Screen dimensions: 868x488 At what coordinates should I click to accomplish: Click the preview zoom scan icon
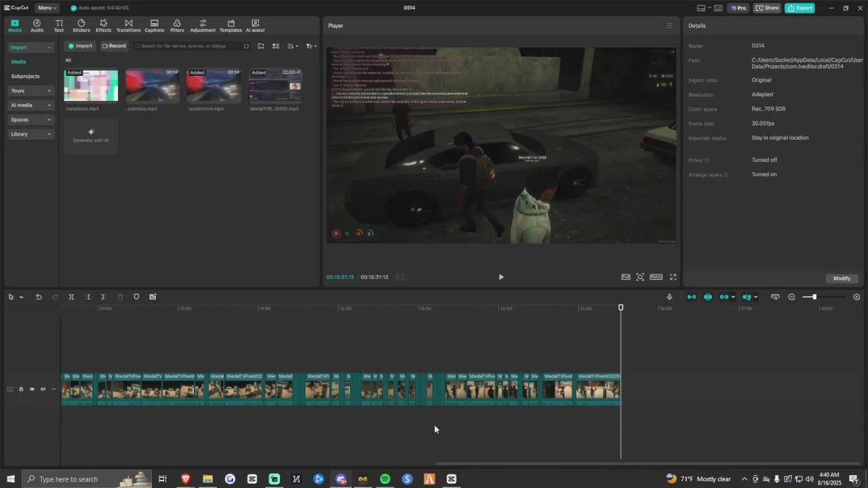pyautogui.click(x=640, y=277)
